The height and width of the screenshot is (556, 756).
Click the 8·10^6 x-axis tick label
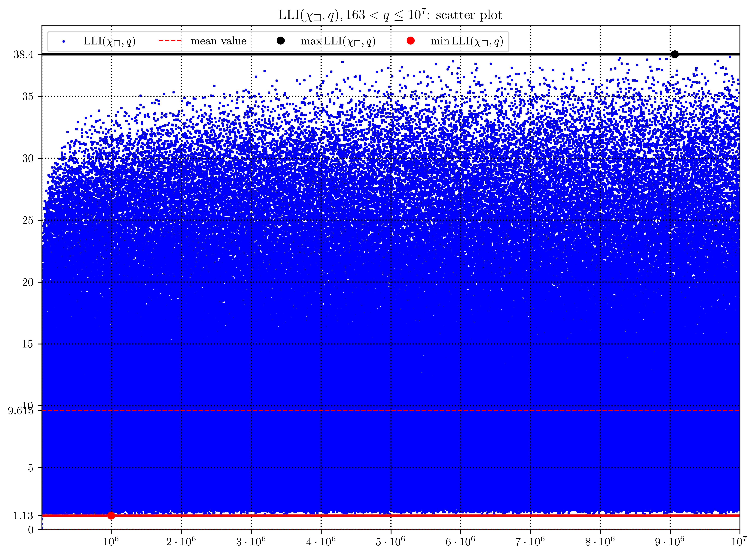(x=600, y=542)
